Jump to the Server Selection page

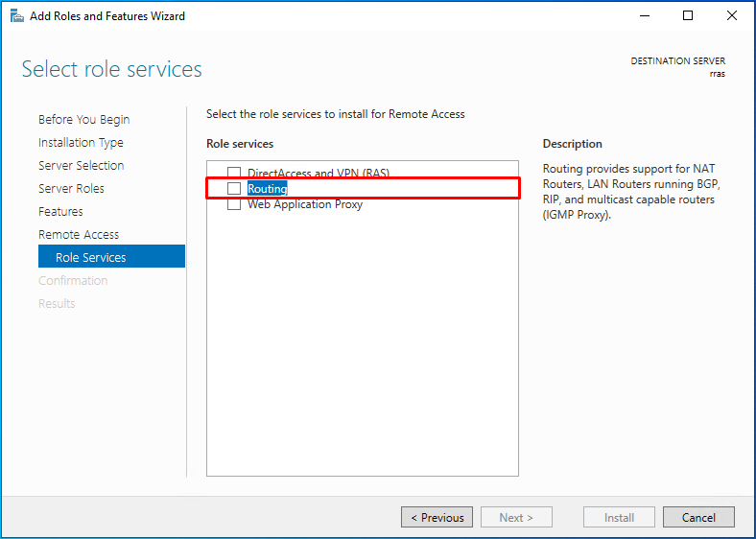tap(81, 165)
